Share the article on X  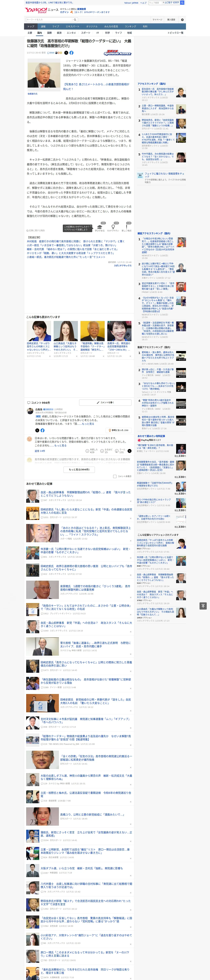coord(66,53)
